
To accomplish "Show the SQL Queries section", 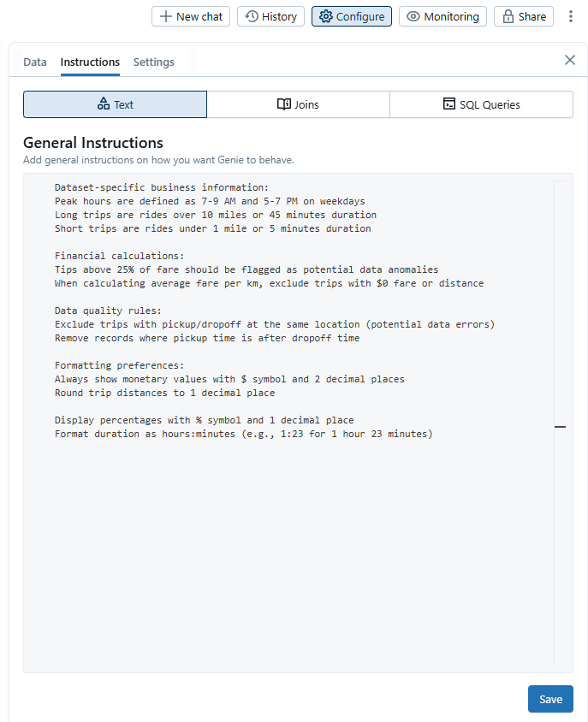I will [481, 104].
